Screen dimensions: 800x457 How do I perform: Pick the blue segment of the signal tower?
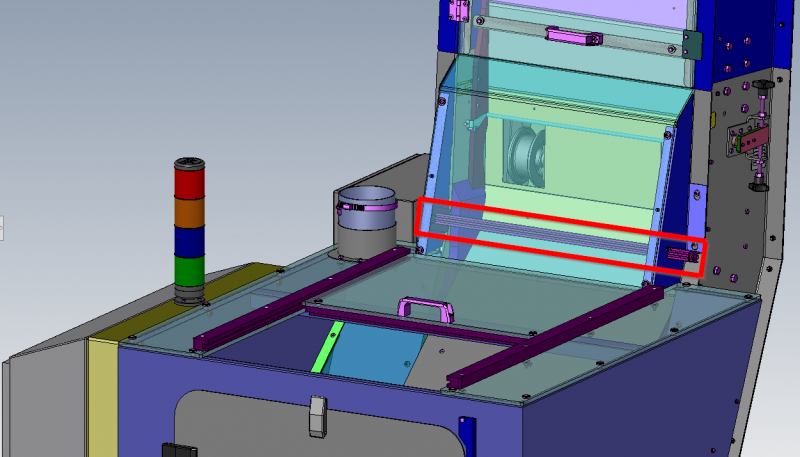coord(188,241)
